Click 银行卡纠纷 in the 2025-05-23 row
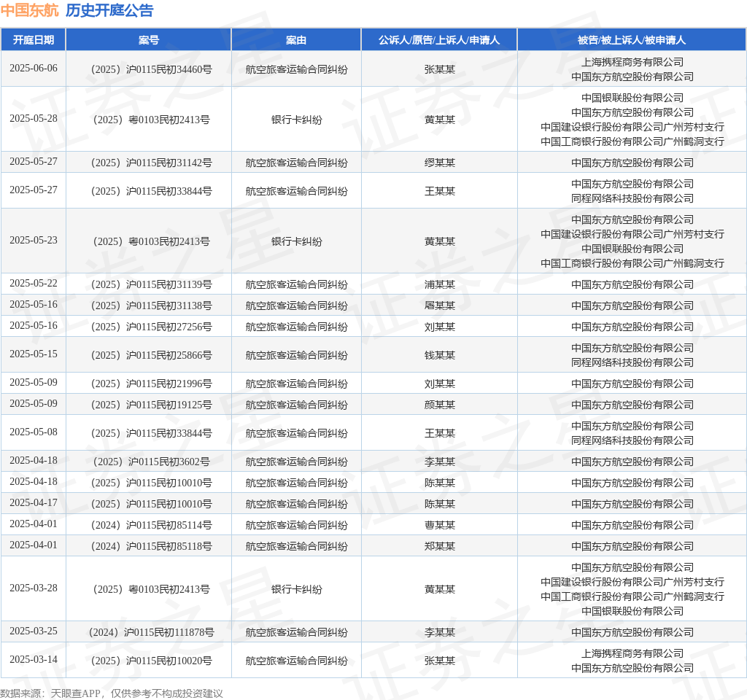747x700 pixels. pyautogui.click(x=296, y=242)
